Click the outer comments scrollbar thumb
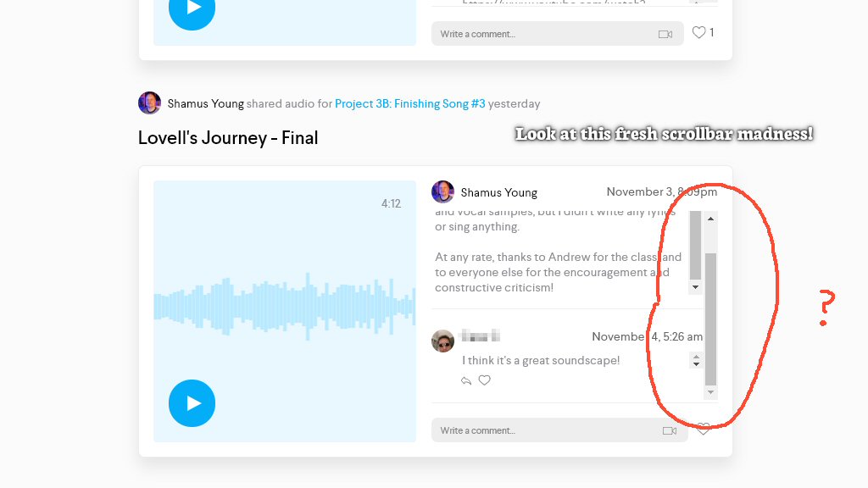Screen dimensions: 868x488 pyautogui.click(x=711, y=319)
